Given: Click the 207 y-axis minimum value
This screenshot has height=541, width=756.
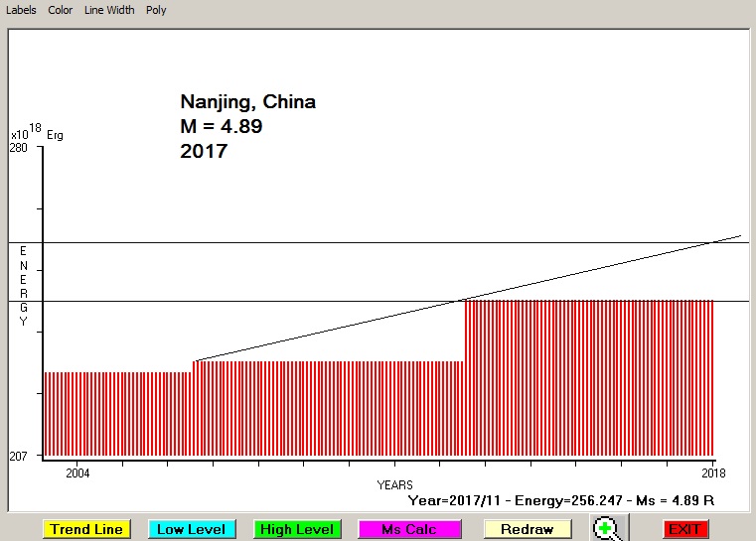Looking at the screenshot, I should tap(20, 456).
